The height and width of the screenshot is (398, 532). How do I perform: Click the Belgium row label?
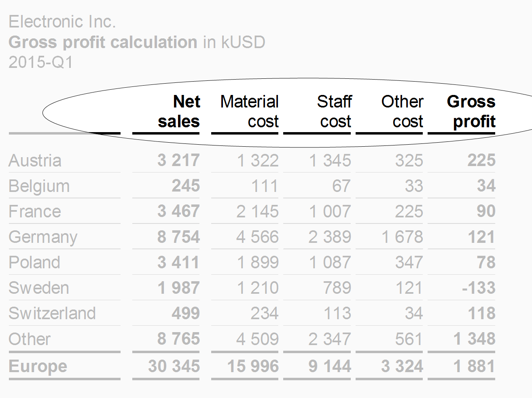click(39, 186)
